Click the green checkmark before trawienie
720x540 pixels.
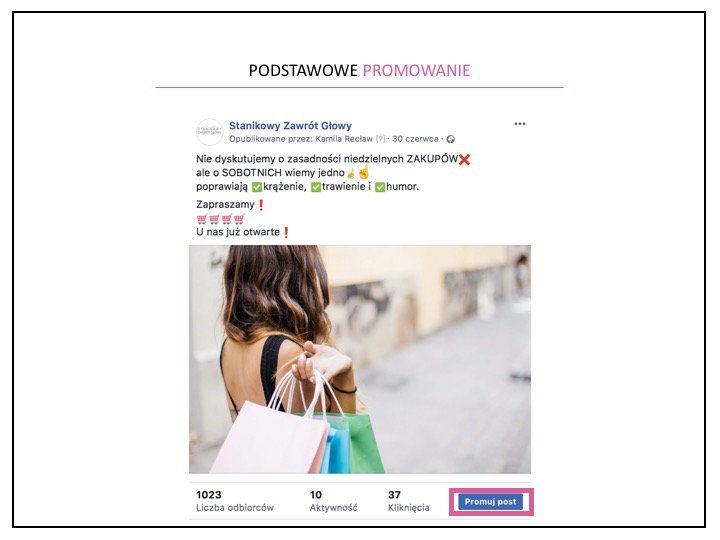click(315, 187)
